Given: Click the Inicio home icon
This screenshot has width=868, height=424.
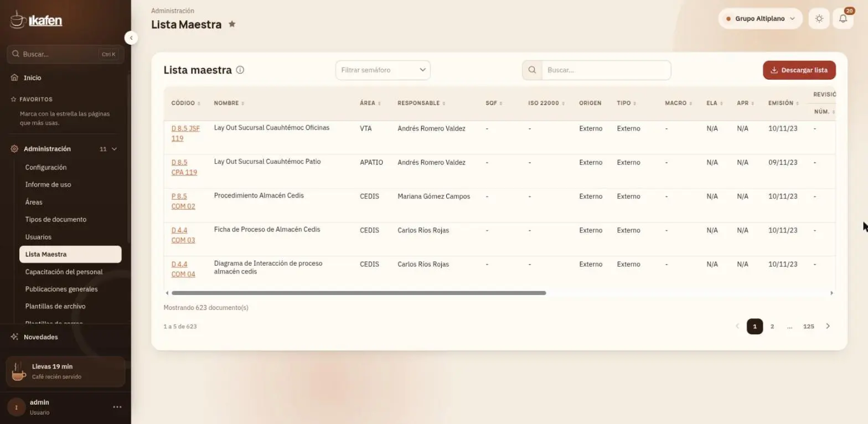Looking at the screenshot, I should pyautogui.click(x=15, y=77).
